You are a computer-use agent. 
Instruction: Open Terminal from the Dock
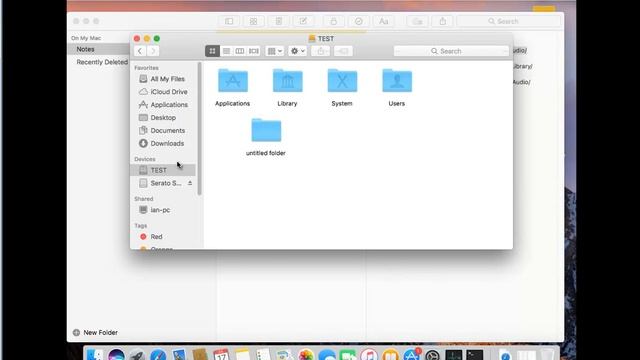tap(475, 355)
